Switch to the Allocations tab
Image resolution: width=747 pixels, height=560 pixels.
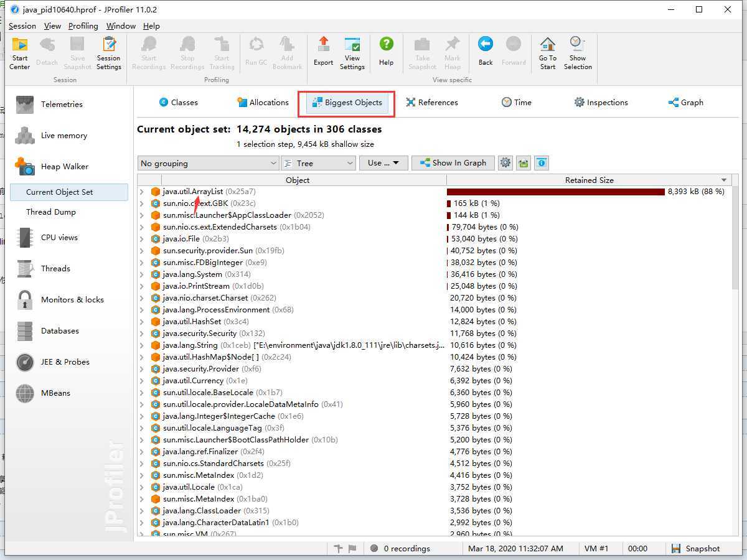pyautogui.click(x=263, y=103)
